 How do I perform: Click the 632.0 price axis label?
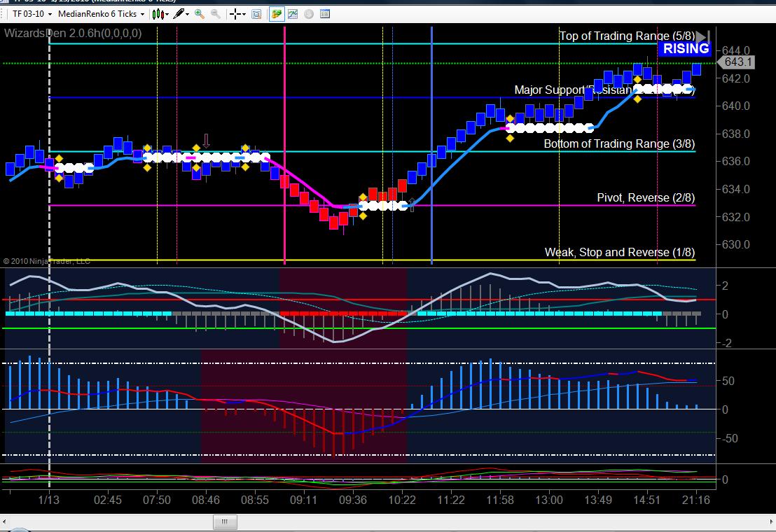[x=736, y=216]
